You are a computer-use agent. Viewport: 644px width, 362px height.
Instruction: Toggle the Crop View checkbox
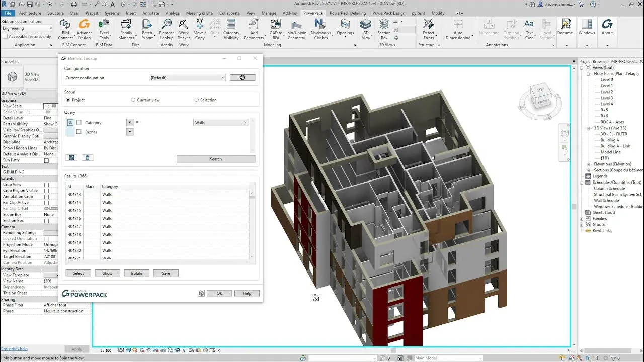pyautogui.click(x=46, y=185)
